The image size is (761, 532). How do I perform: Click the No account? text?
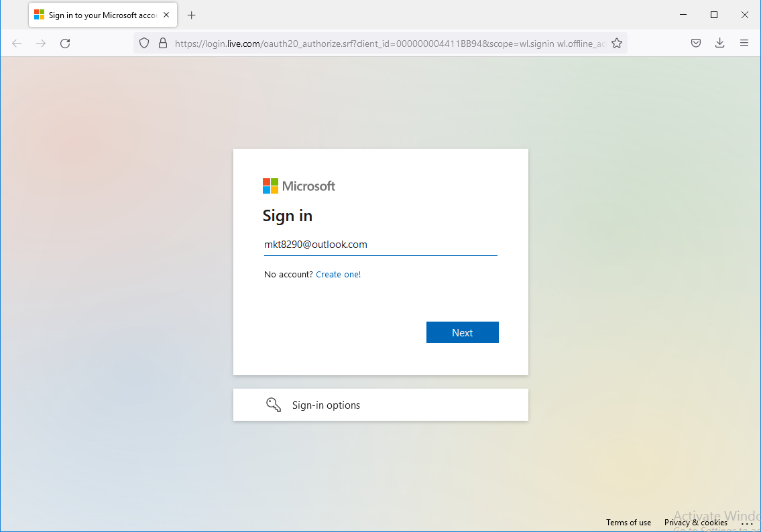click(288, 275)
